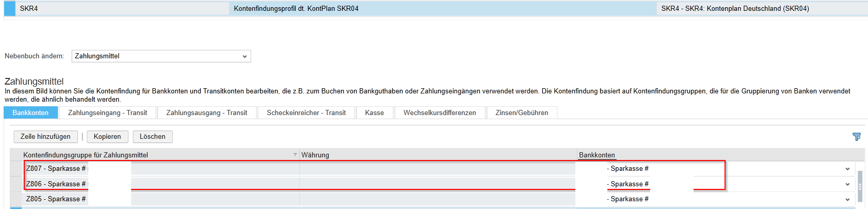Select the Z807 row via row selector
Image resolution: width=868 pixels, height=209 pixels.
pyautogui.click(x=16, y=169)
